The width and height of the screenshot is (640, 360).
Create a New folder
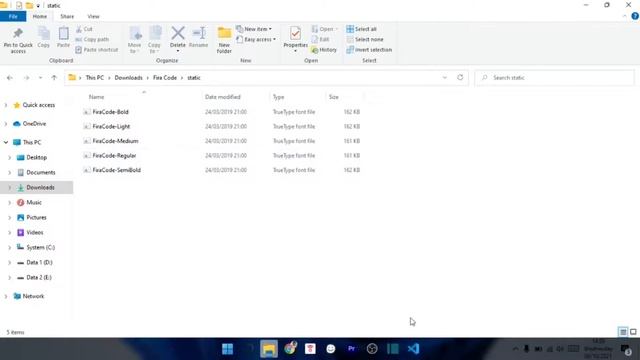(224, 40)
